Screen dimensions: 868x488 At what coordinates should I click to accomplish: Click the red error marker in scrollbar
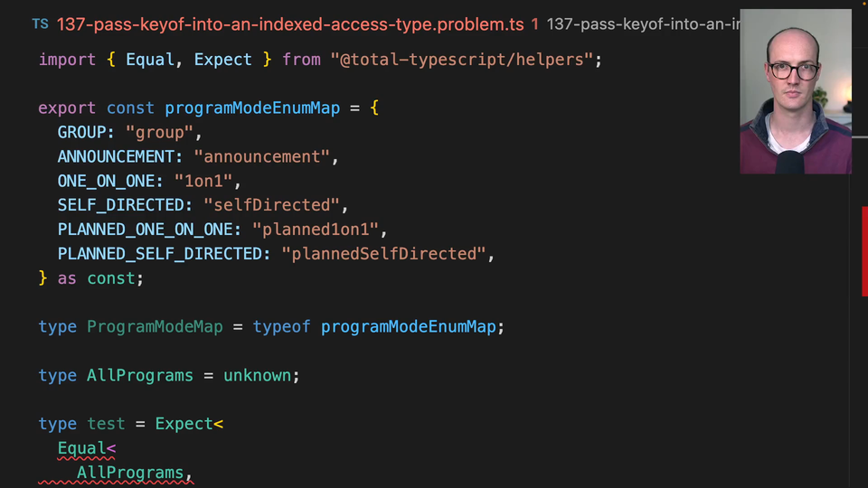click(864, 251)
